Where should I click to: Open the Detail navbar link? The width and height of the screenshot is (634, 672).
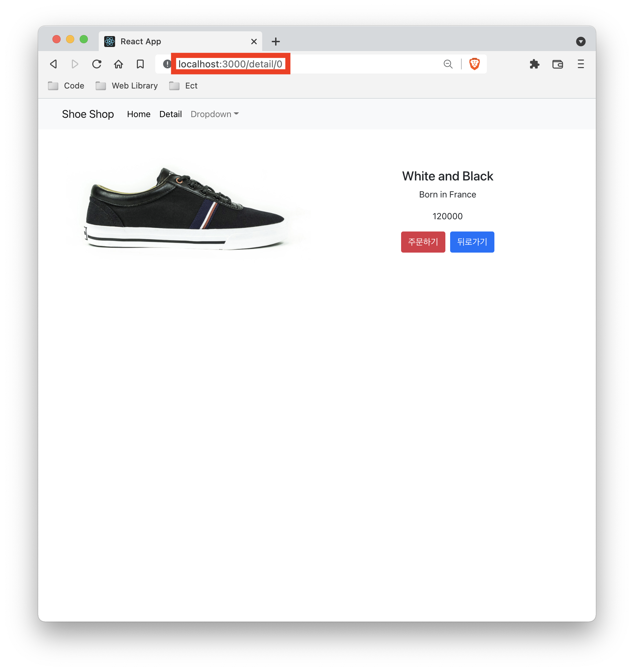[171, 114]
